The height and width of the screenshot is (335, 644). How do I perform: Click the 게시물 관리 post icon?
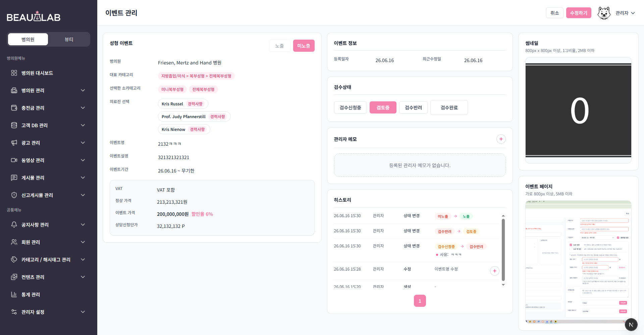point(14,178)
